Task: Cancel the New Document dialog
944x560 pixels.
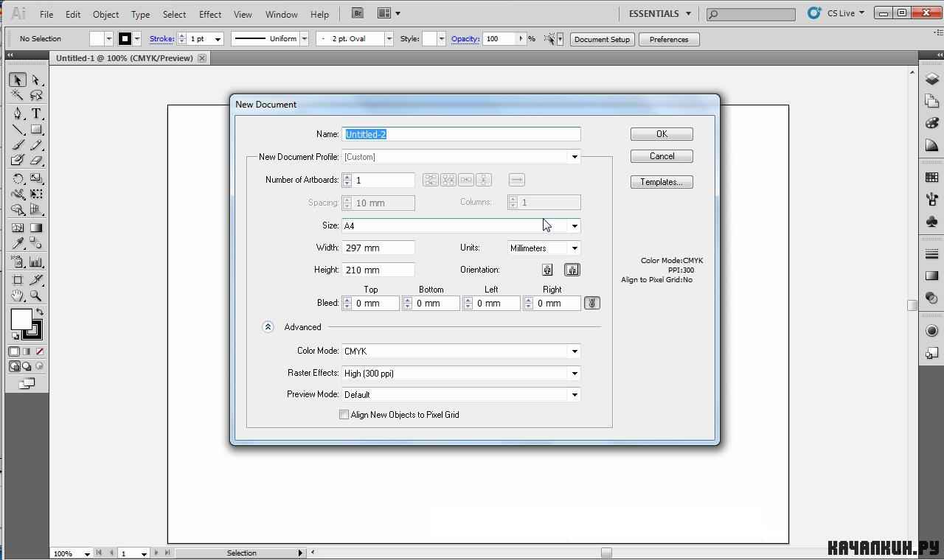Action: pos(662,156)
